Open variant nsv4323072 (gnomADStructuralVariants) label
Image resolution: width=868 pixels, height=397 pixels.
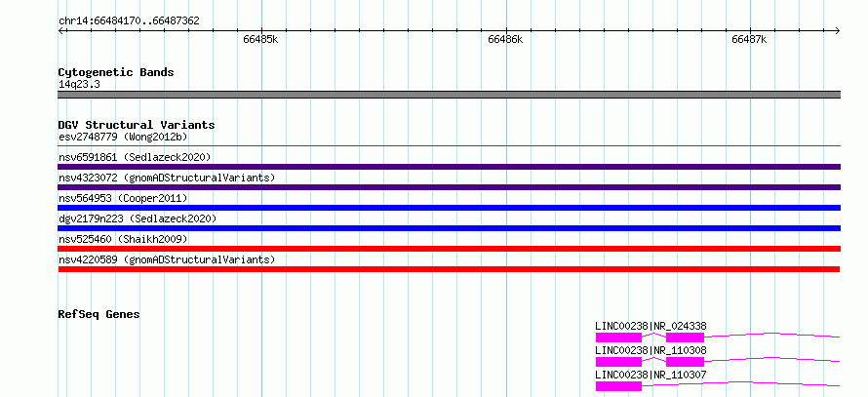pos(167,178)
